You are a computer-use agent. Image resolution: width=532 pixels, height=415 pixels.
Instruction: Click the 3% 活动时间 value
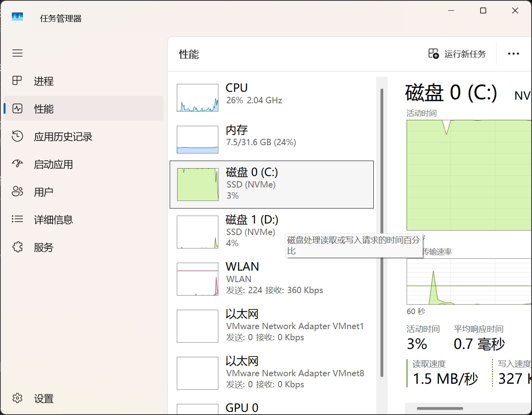click(417, 344)
